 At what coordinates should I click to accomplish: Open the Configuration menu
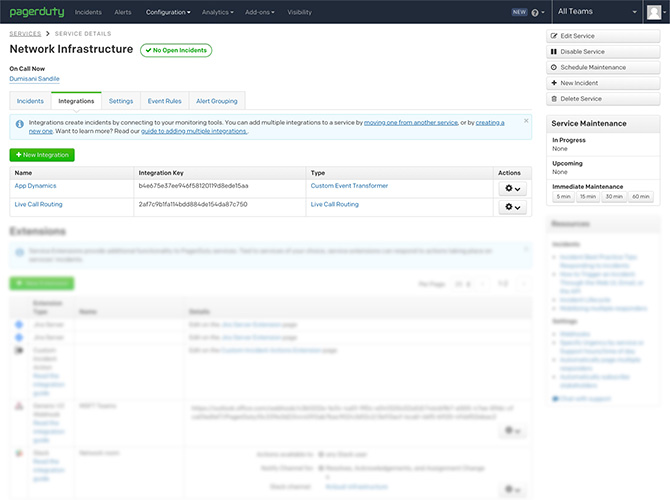point(168,12)
